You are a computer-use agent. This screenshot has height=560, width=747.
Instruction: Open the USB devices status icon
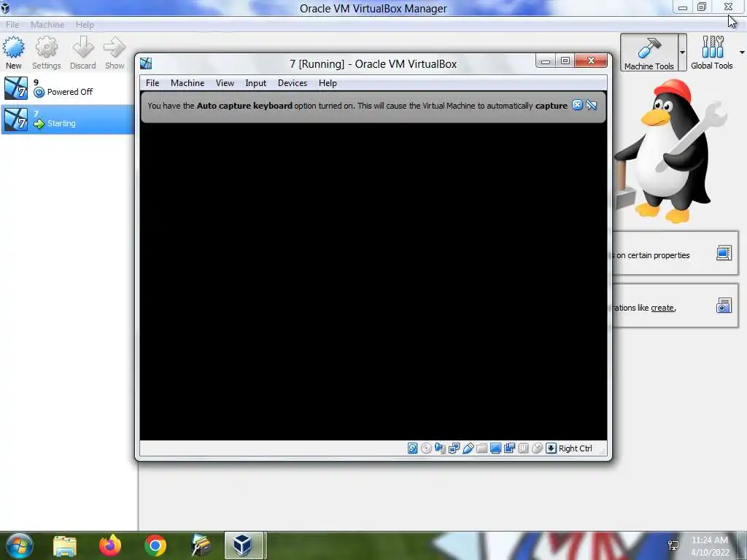point(468,448)
